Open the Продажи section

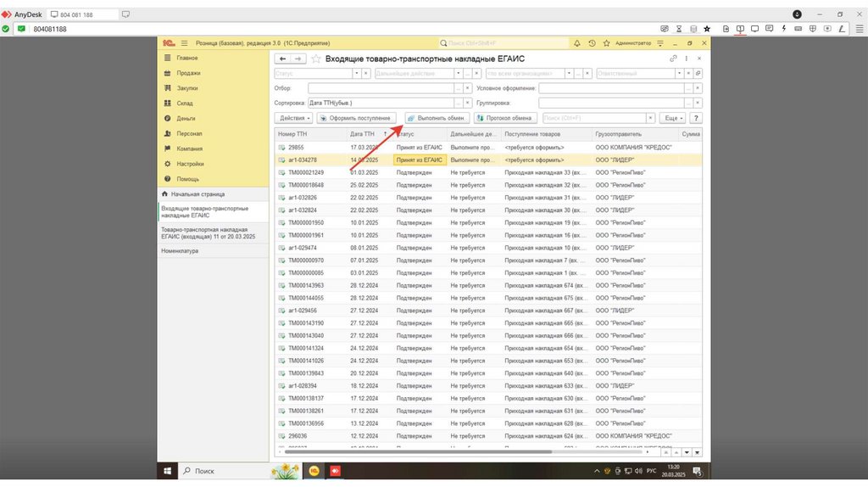[188, 73]
